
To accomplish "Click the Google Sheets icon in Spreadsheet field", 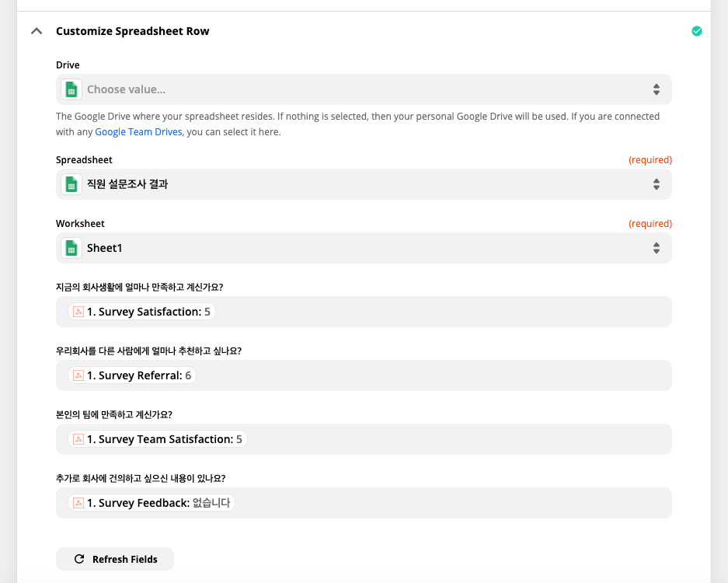I will point(71,184).
